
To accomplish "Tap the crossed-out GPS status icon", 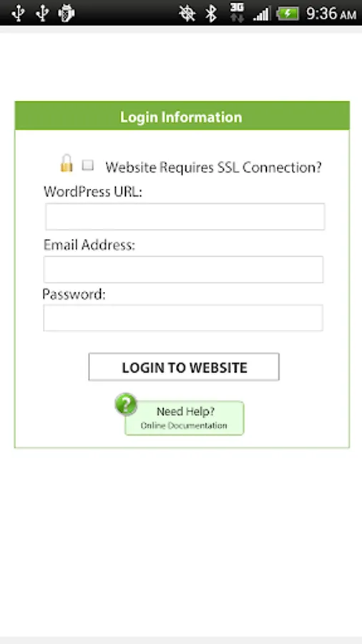I will (187, 14).
